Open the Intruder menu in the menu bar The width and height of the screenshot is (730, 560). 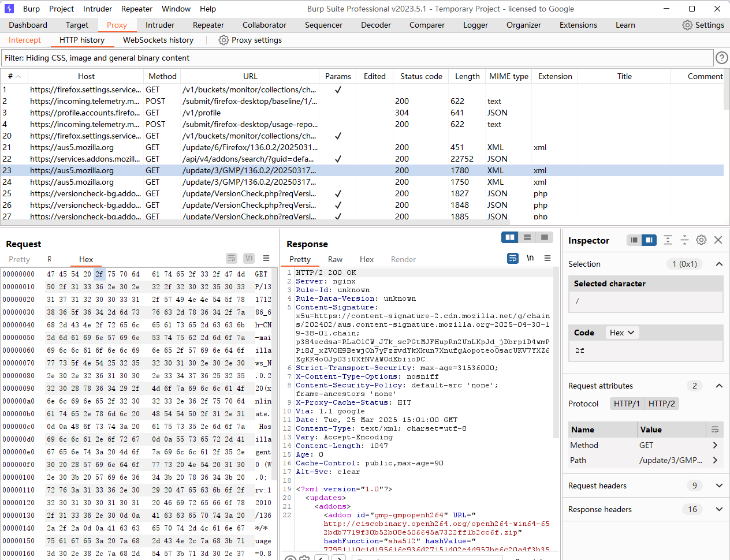point(98,9)
